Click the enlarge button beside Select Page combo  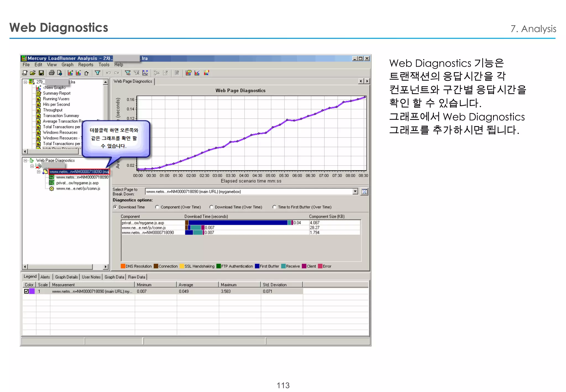pos(365,192)
